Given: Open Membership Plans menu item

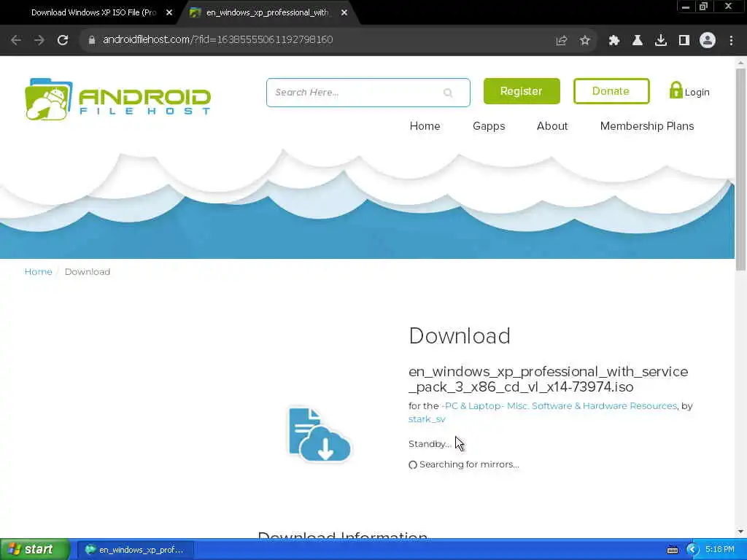Looking at the screenshot, I should [x=647, y=126].
